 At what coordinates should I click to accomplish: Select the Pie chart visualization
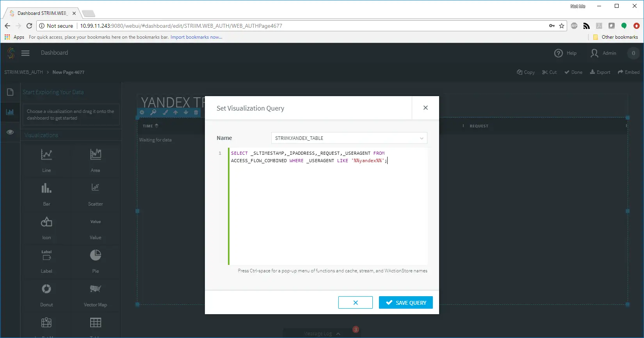pyautogui.click(x=95, y=256)
